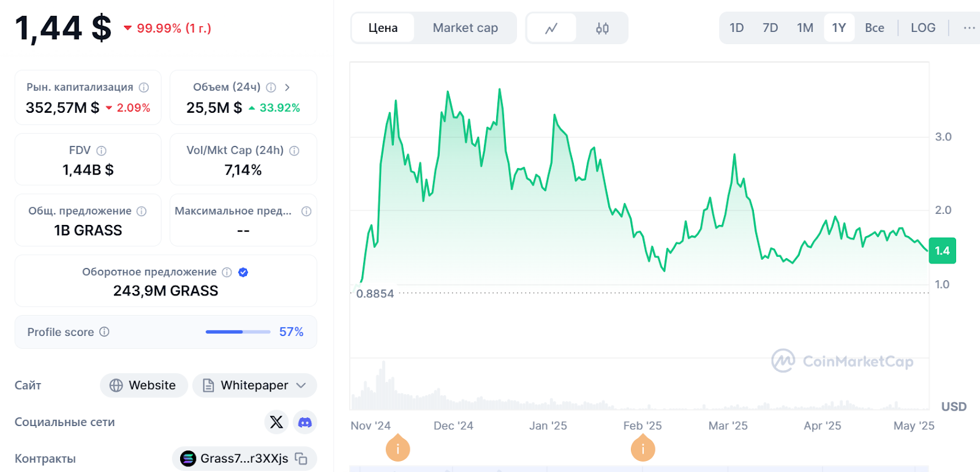Click the Website globe icon
The height and width of the screenshot is (472, 980).
(x=116, y=385)
